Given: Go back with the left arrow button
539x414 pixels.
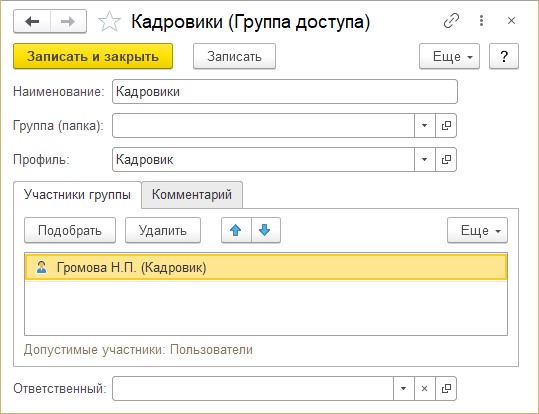Looking at the screenshot, I should click(32, 22).
